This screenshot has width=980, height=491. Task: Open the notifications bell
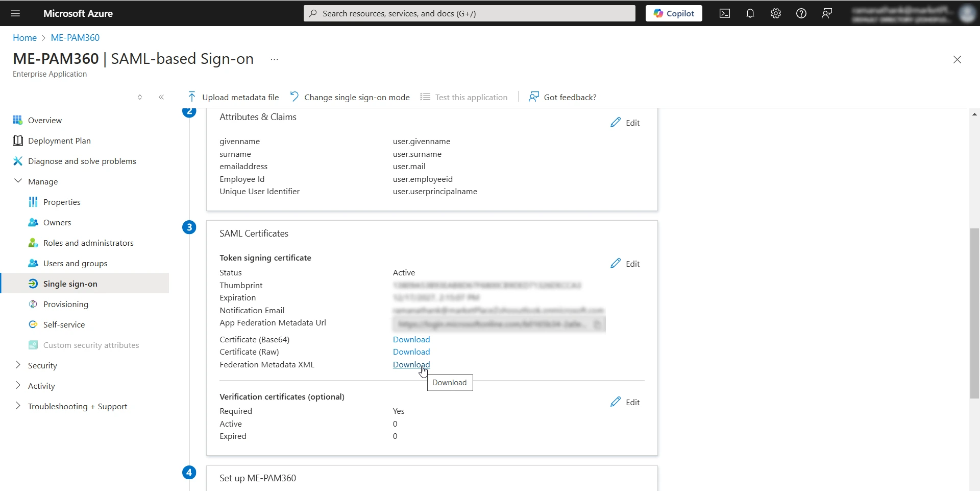click(x=750, y=13)
